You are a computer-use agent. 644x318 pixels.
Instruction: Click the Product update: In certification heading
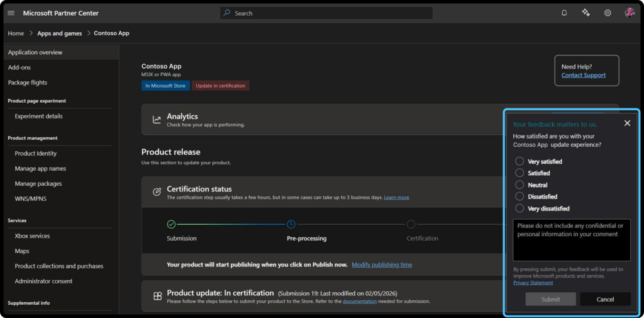point(220,293)
